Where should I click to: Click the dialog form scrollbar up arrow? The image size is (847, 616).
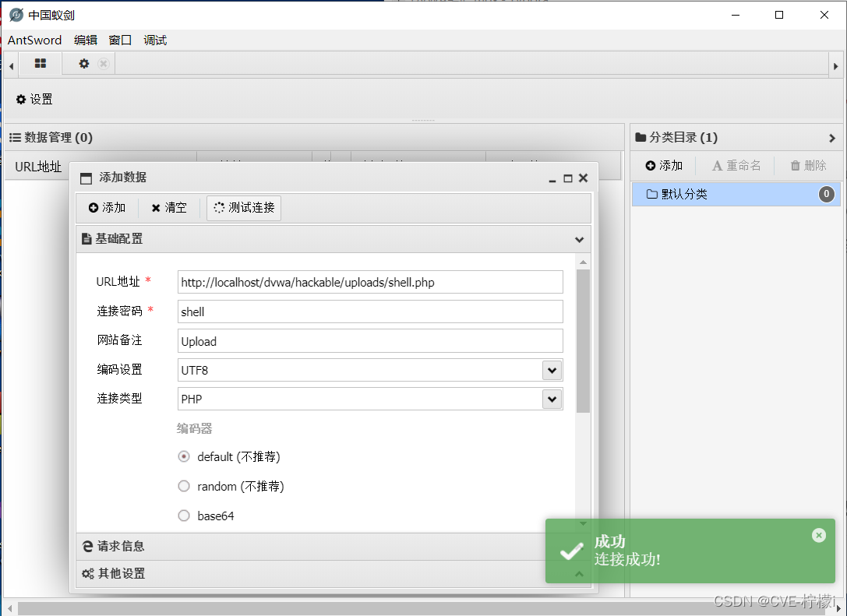(583, 262)
